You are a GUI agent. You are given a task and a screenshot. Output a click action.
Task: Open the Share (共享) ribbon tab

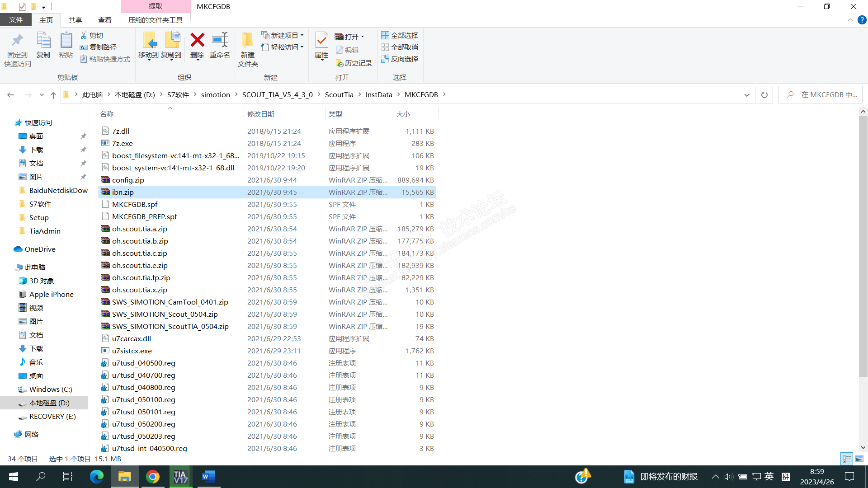75,20
